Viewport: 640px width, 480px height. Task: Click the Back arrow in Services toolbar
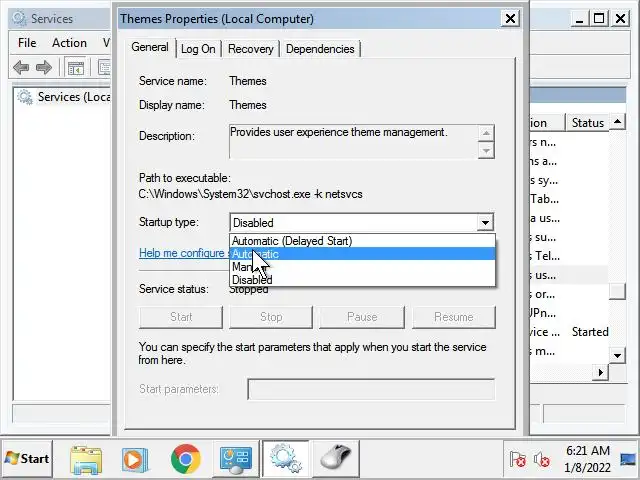pos(21,67)
